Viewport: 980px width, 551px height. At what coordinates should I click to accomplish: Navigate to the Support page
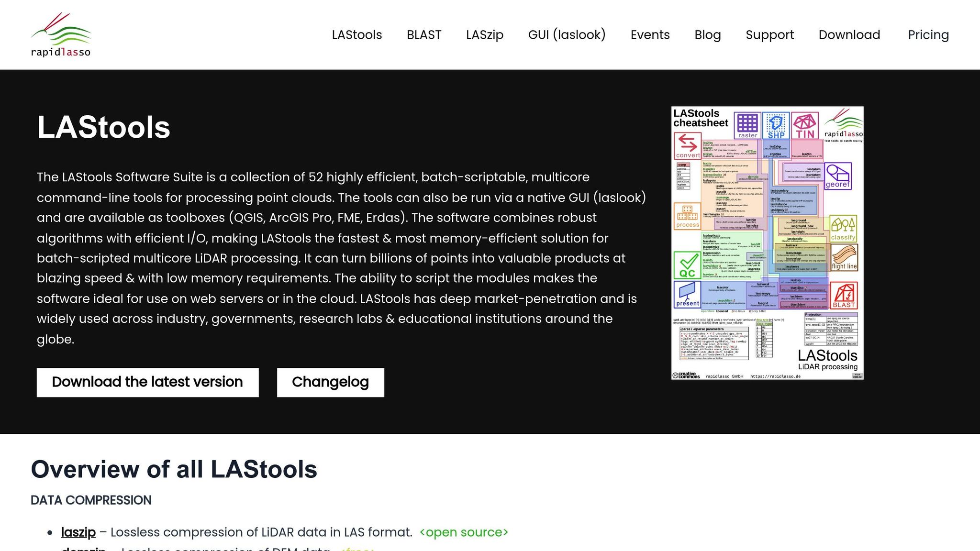[x=769, y=35]
